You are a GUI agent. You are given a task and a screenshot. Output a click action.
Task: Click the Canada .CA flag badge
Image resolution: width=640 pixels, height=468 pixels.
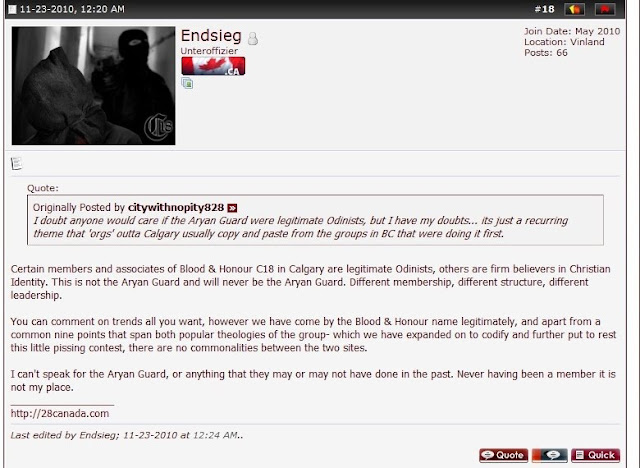(213, 66)
